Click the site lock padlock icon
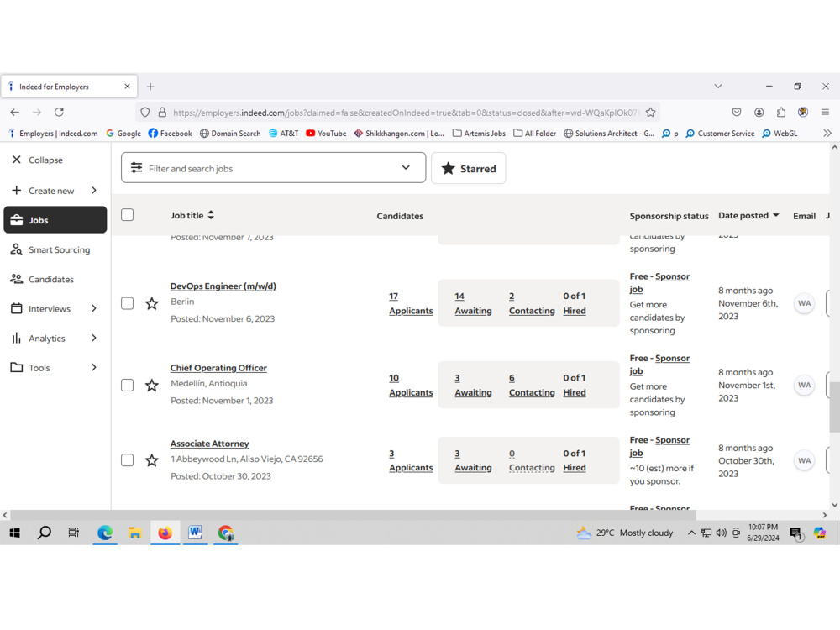The height and width of the screenshot is (630, 840). (x=162, y=112)
